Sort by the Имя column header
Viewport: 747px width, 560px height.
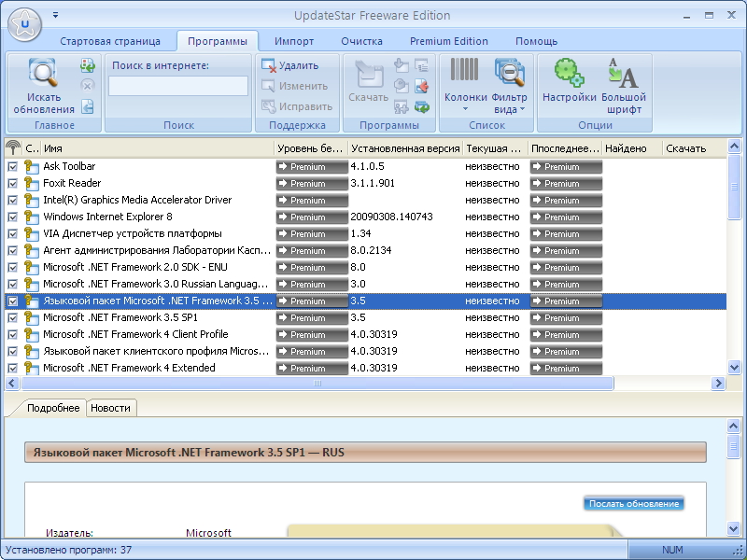pyautogui.click(x=158, y=148)
